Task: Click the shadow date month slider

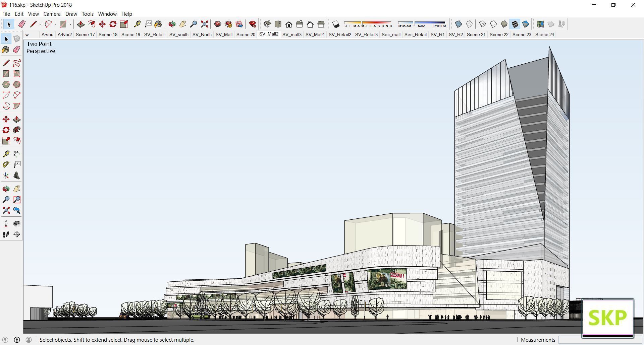Action: point(368,24)
